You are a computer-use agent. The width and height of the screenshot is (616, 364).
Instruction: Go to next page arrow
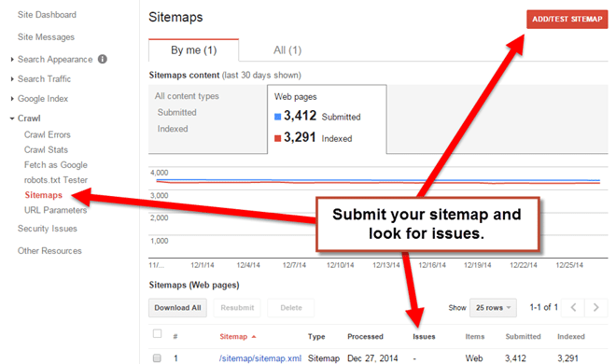coord(596,307)
